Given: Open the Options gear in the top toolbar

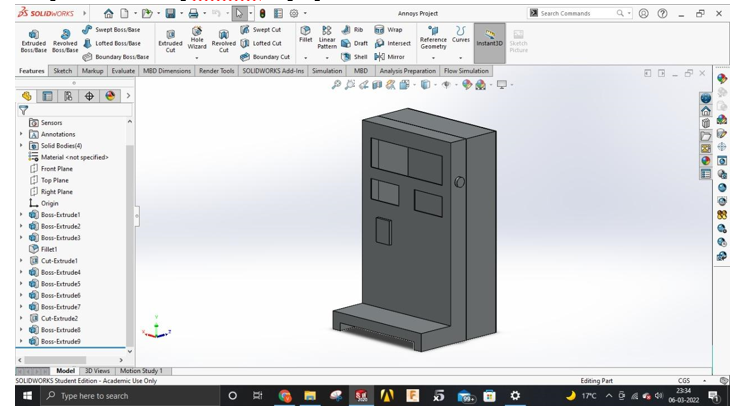Looking at the screenshot, I should coord(294,13).
